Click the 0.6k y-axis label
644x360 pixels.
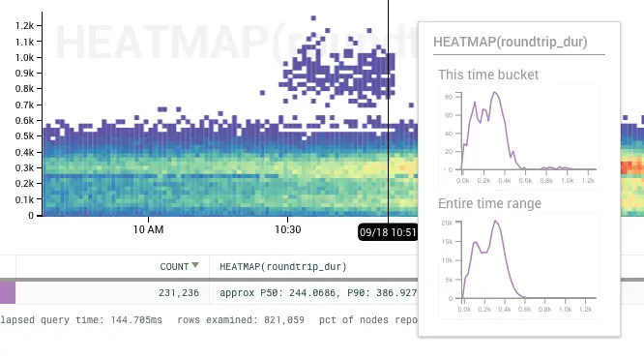click(24, 120)
